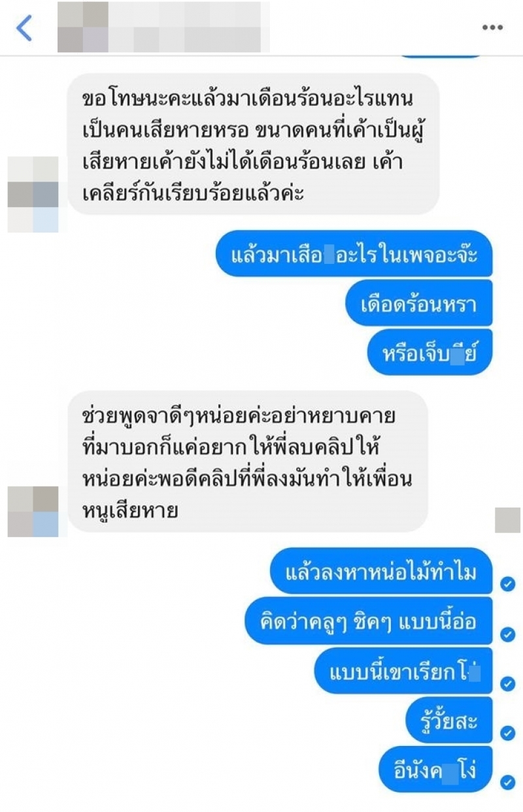Tap small seen avatar at right edge

(x=507, y=520)
